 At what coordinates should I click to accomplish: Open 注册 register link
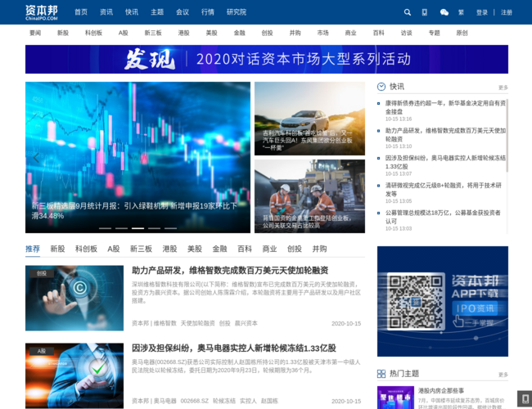[x=506, y=12]
